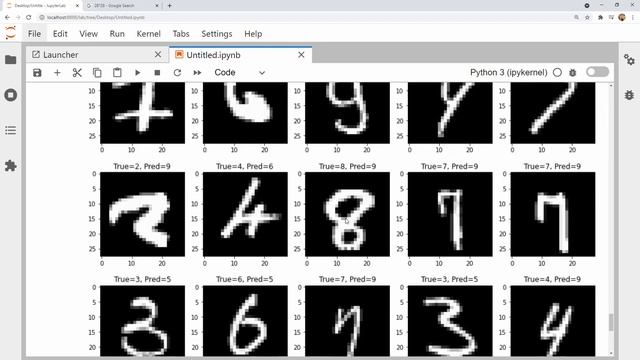Enable the debugger with the bug icon in toolbar
Image resolution: width=640 pixels, height=360 pixels.
coord(573,73)
